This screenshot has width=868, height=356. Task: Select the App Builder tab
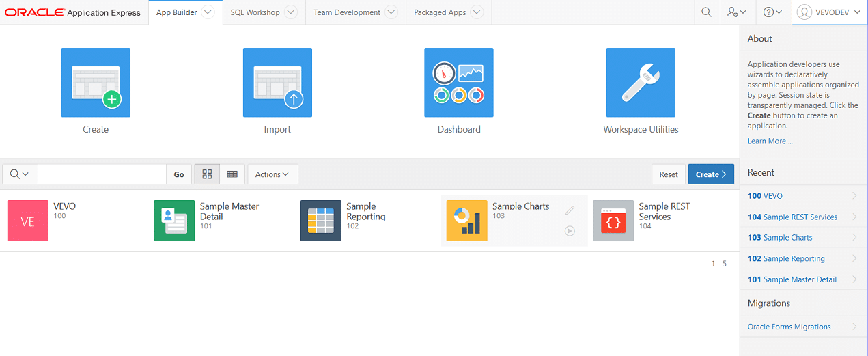coord(176,12)
